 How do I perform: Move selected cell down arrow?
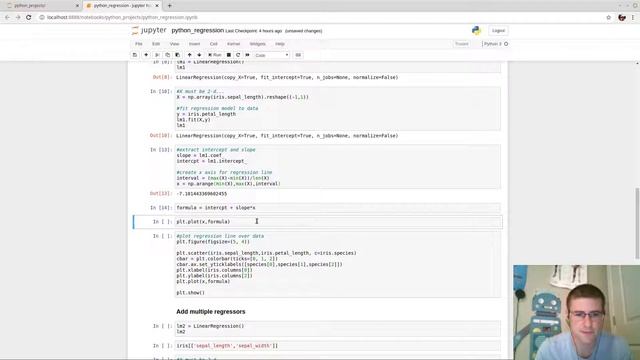[199, 55]
